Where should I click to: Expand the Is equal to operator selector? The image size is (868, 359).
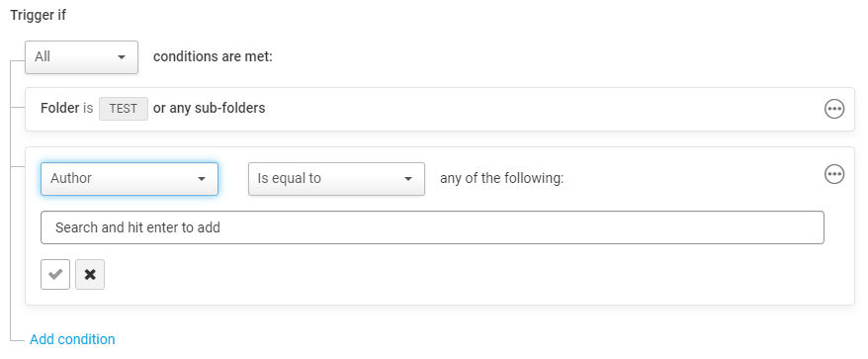[336, 179]
